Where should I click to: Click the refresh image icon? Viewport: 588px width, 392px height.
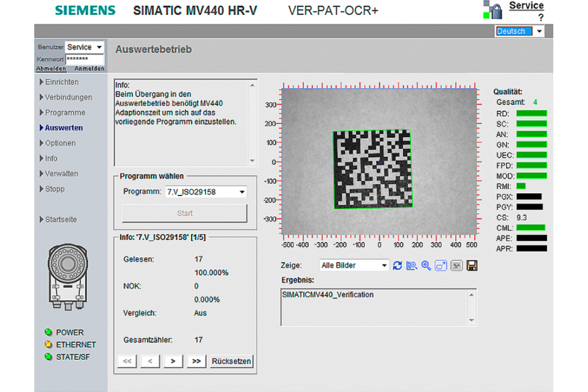click(397, 265)
